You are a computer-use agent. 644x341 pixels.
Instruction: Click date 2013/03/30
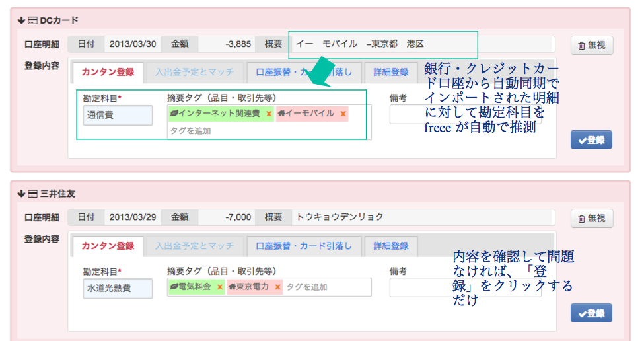[x=133, y=44]
